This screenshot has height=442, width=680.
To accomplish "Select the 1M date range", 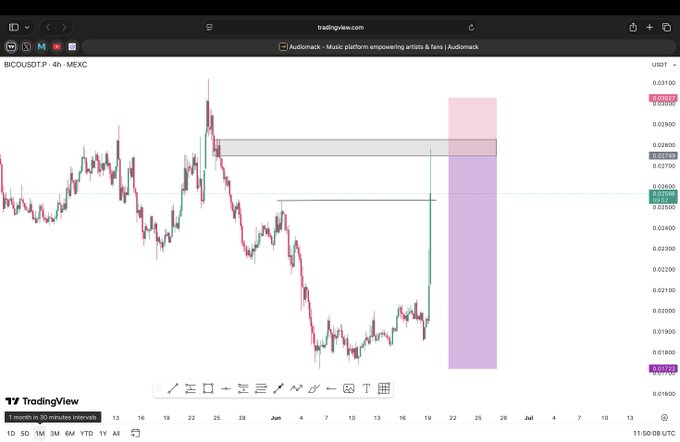I will coord(39,433).
